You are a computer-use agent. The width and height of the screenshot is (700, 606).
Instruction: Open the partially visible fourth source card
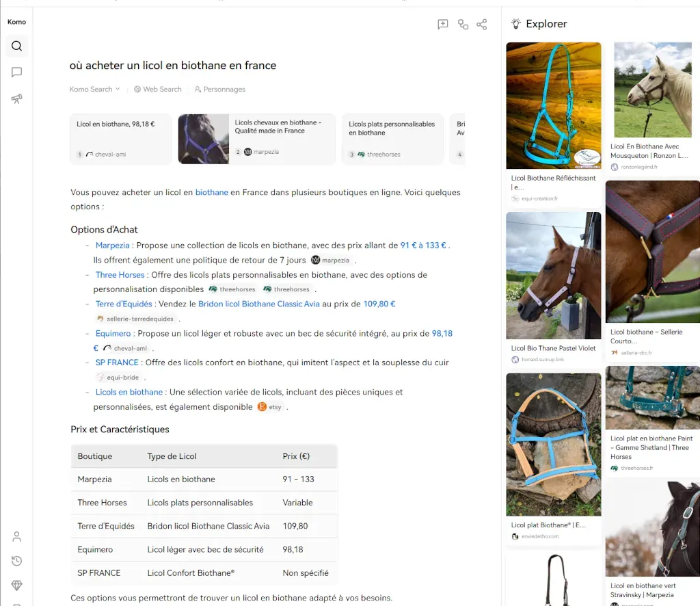[457, 140]
